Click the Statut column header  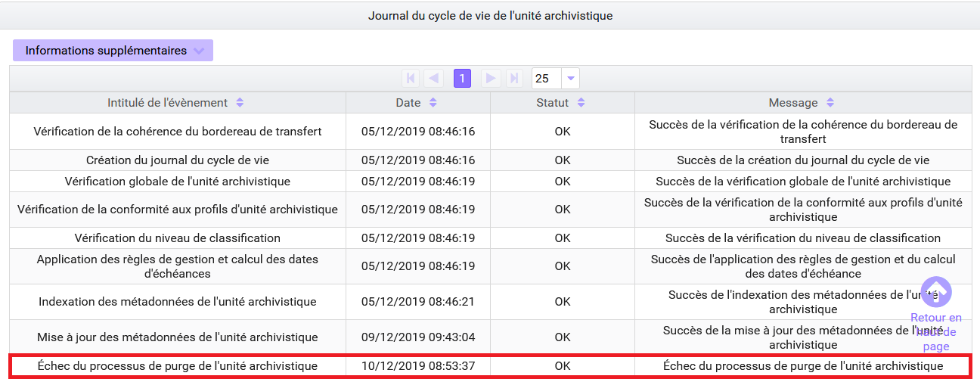coord(552,103)
